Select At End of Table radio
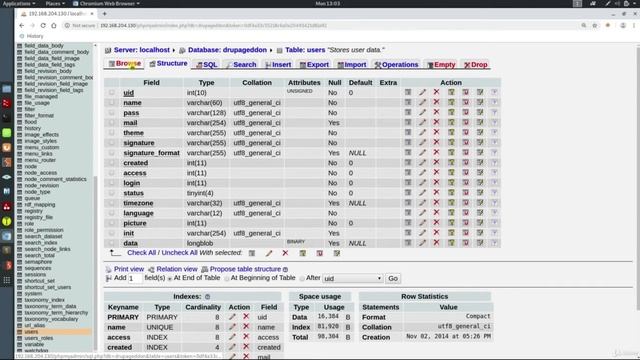Image resolution: width=640 pixels, height=360 pixels. tap(169, 278)
